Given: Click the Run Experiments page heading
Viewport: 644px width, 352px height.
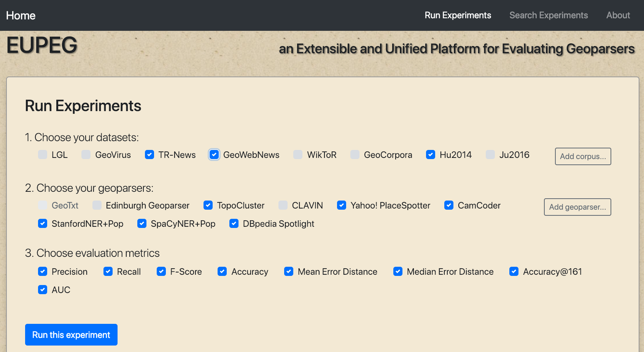Looking at the screenshot, I should (83, 106).
